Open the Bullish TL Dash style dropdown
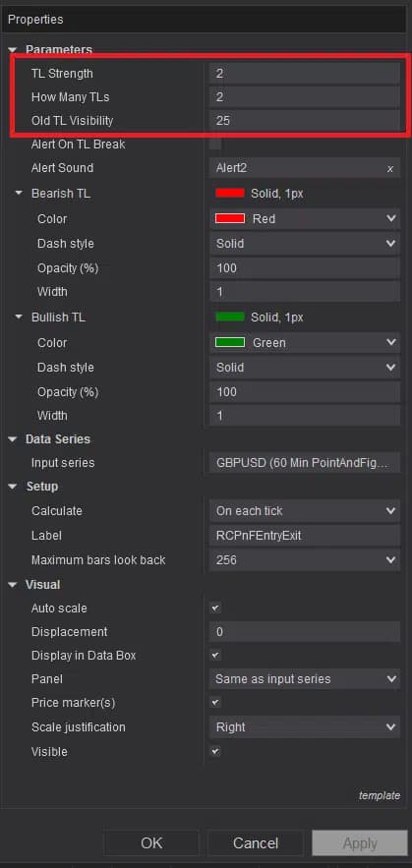Screen dimensions: 412x868 [x=305, y=368]
